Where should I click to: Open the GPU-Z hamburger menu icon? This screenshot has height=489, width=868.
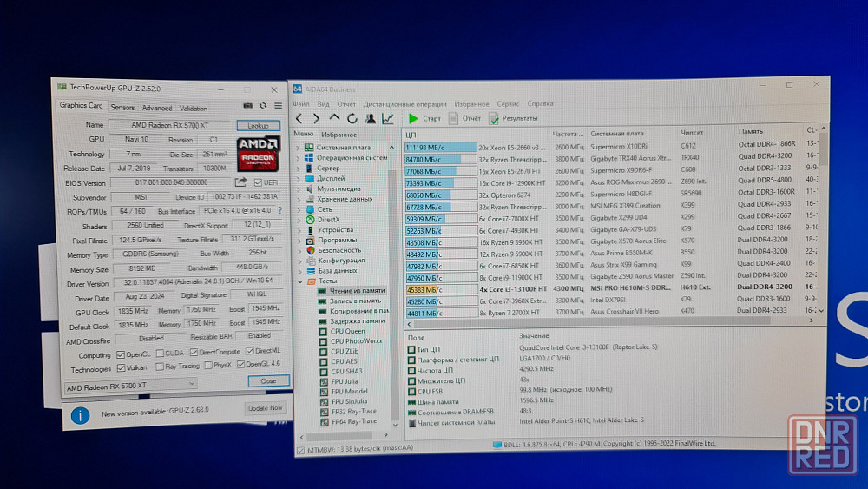point(278,106)
